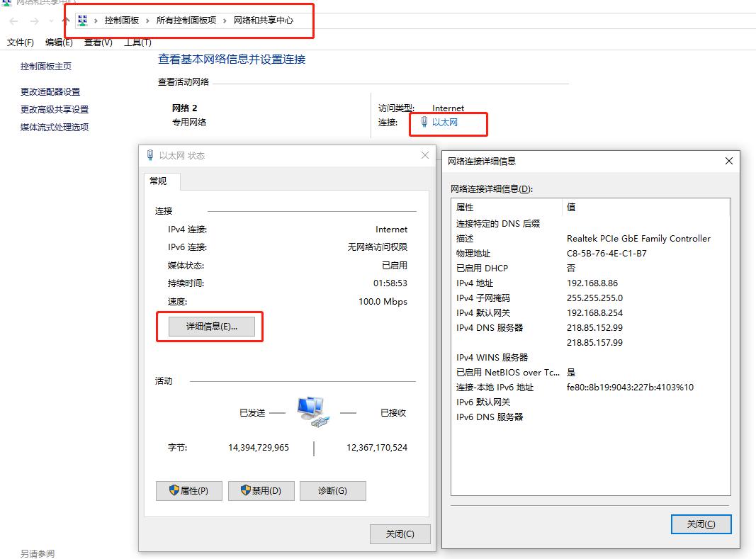Viewport: 756px width, 559px height.
Task: Go to 更改适配器设置
Action: point(50,91)
